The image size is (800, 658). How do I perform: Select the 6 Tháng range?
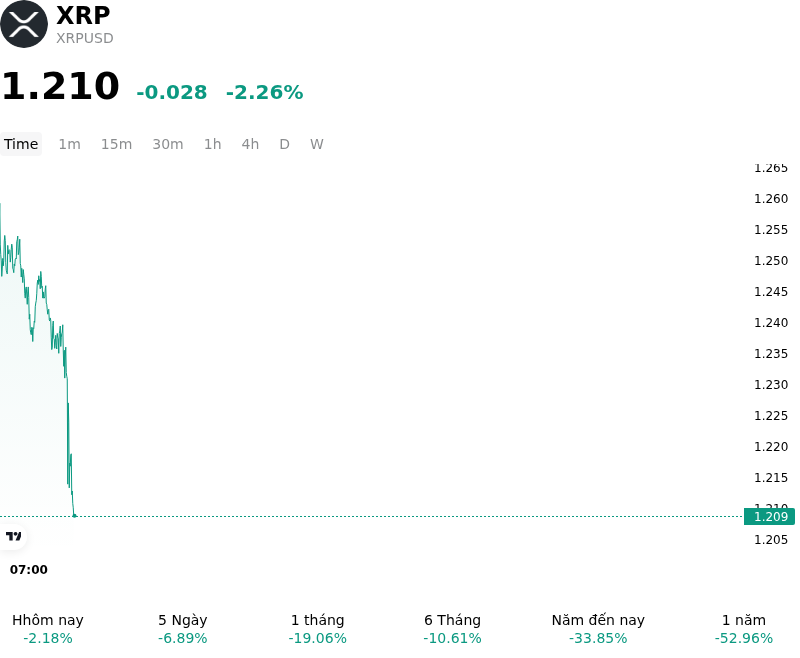click(453, 628)
